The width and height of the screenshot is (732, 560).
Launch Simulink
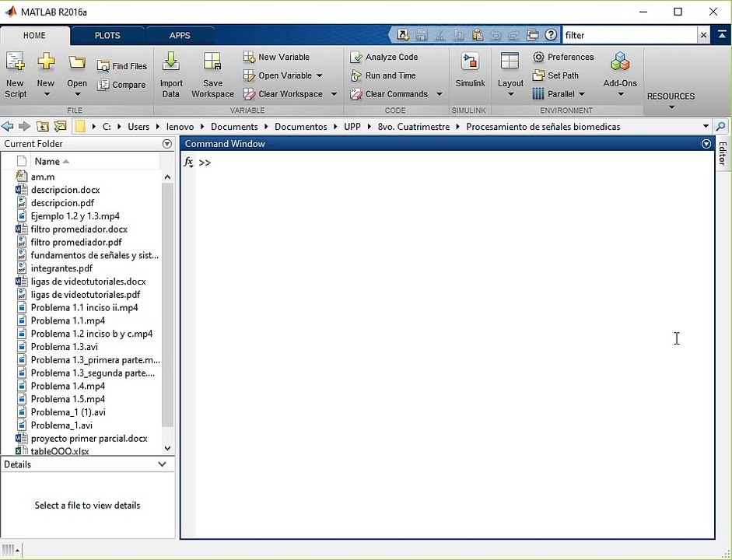(x=470, y=70)
